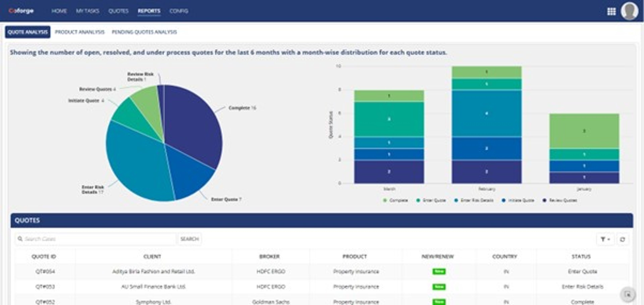This screenshot has height=305, width=644.
Task: Click client AU Small Finance Bank Ltd.
Action: tap(153, 287)
